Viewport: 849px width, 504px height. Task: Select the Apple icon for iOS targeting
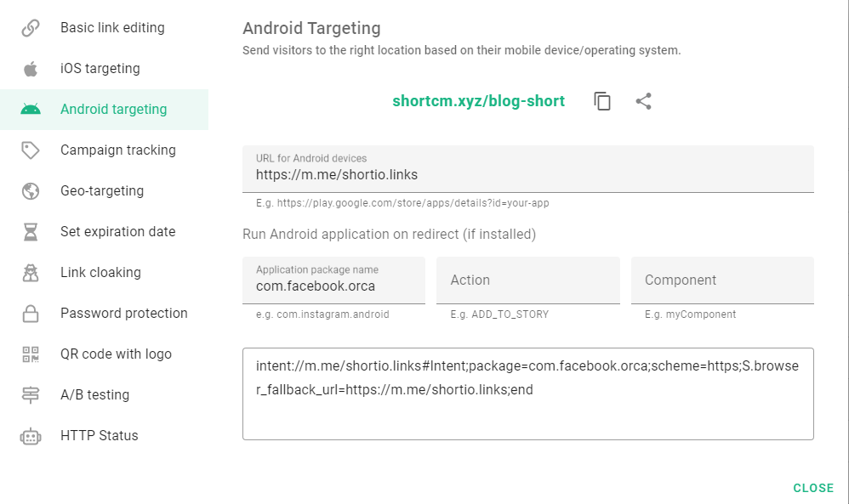point(31,68)
